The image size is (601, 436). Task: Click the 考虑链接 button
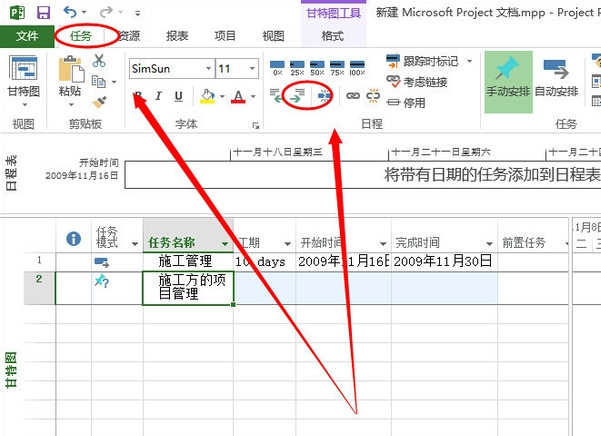pos(417,82)
